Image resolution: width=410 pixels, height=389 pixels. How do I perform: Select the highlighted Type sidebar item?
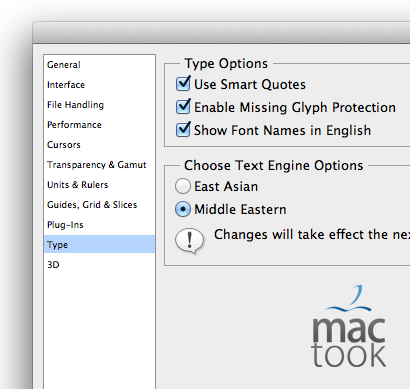point(99,244)
